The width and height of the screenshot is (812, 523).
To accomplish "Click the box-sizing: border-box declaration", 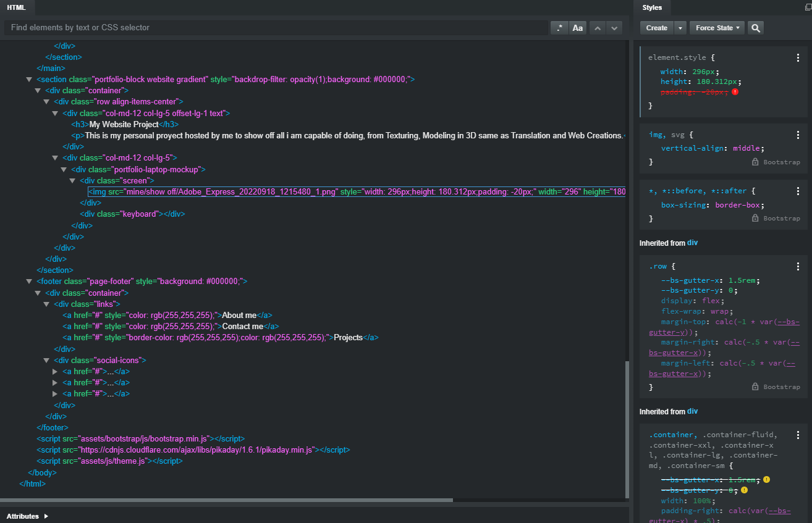I will coord(713,205).
